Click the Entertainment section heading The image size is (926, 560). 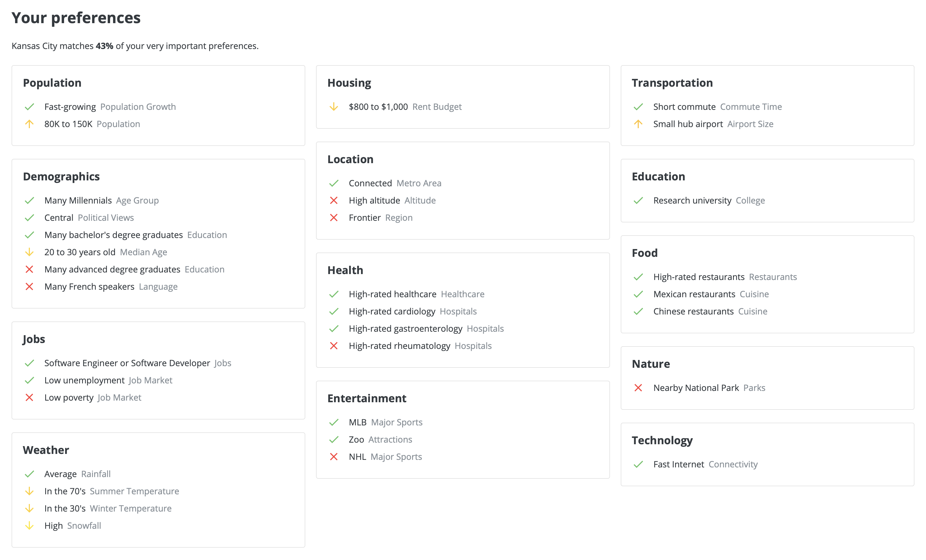tap(366, 398)
